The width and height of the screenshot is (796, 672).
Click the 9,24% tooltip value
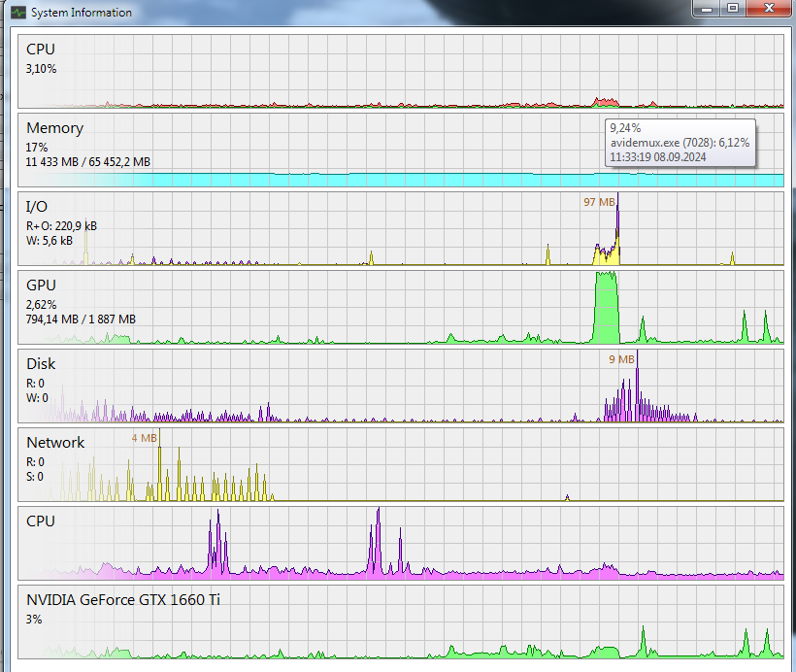click(625, 128)
